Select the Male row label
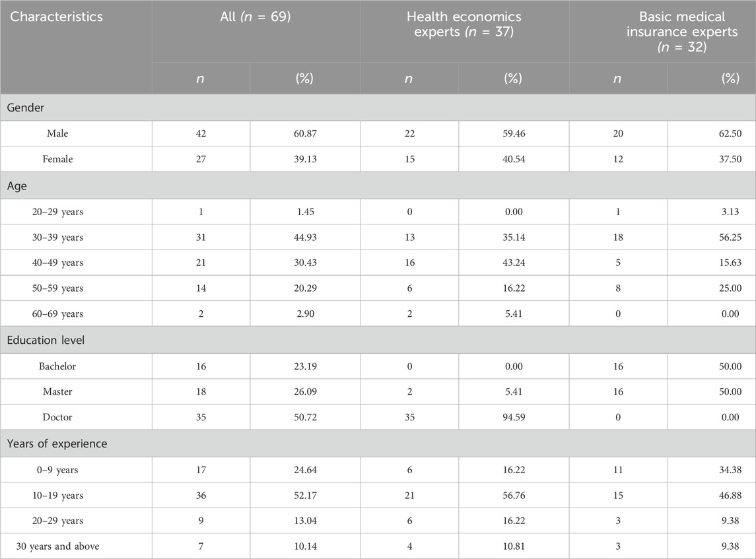The image size is (756, 559). (57, 133)
